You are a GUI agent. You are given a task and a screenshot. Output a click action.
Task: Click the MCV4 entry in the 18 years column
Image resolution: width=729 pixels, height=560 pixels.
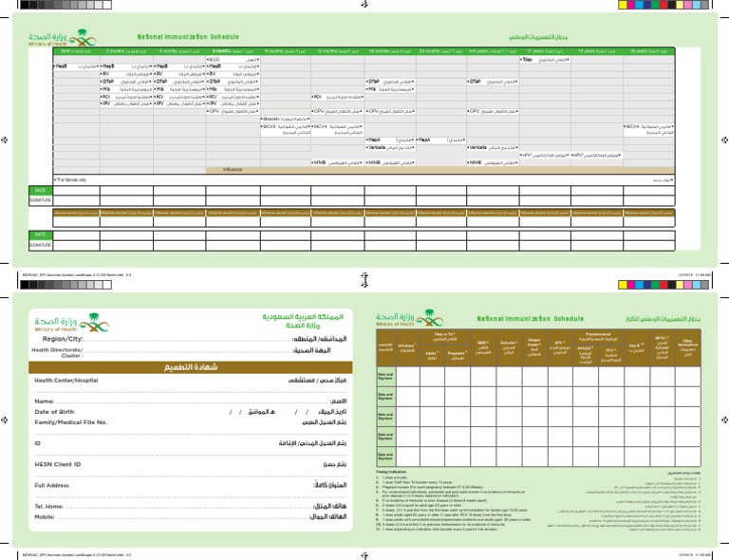648,129
